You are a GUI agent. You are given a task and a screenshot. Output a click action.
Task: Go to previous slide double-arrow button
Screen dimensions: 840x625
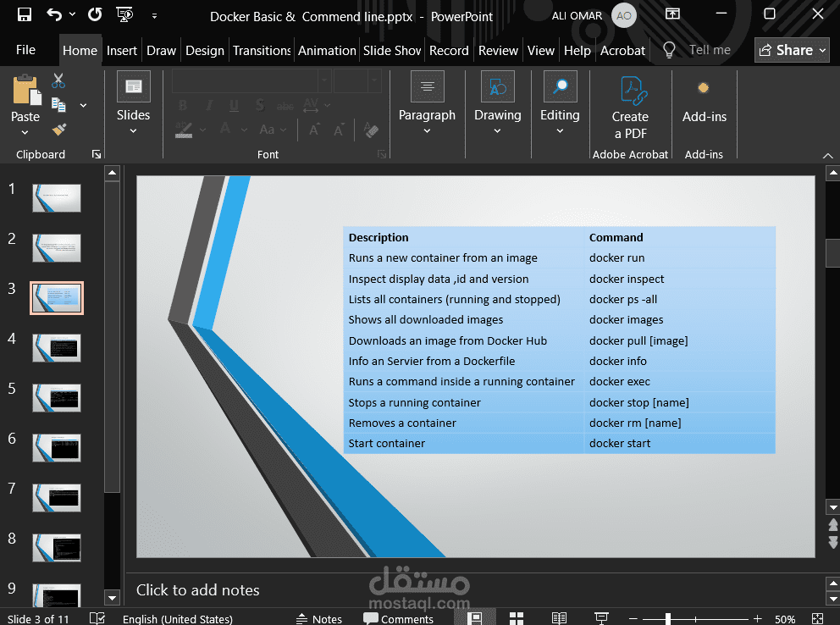click(833, 524)
